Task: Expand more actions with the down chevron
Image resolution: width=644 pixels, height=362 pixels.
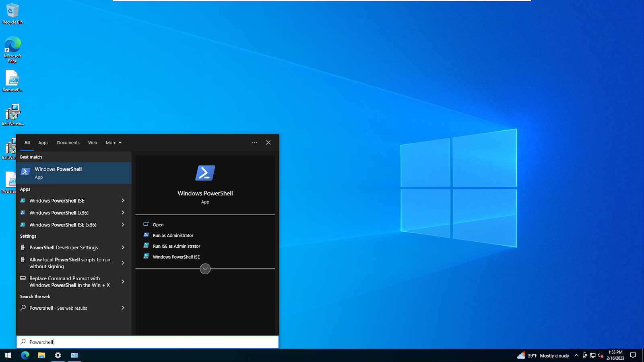Action: [x=205, y=269]
